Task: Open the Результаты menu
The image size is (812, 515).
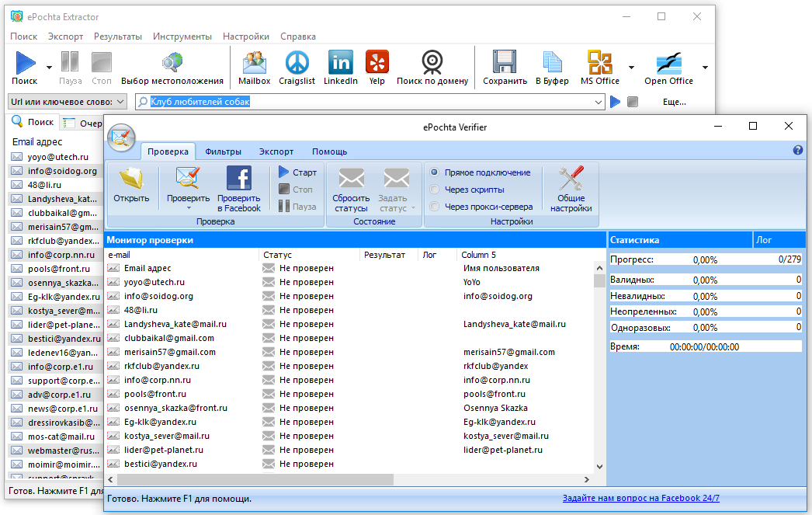Action: [118, 37]
